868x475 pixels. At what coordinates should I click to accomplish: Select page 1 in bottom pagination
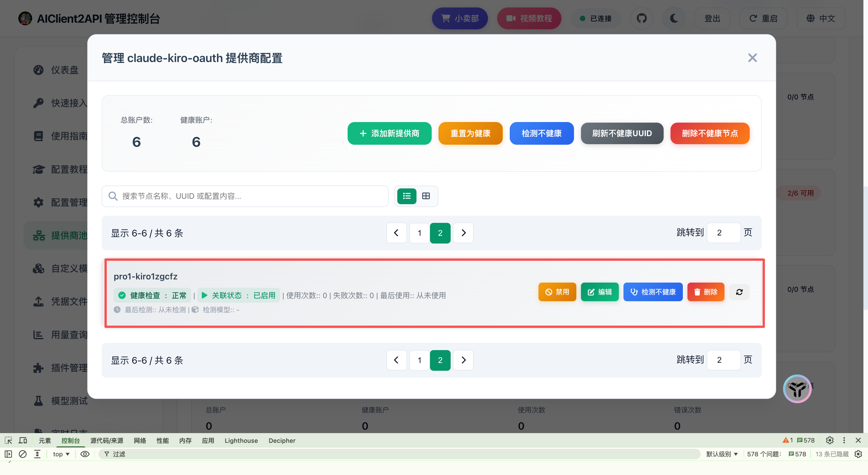[419, 360]
